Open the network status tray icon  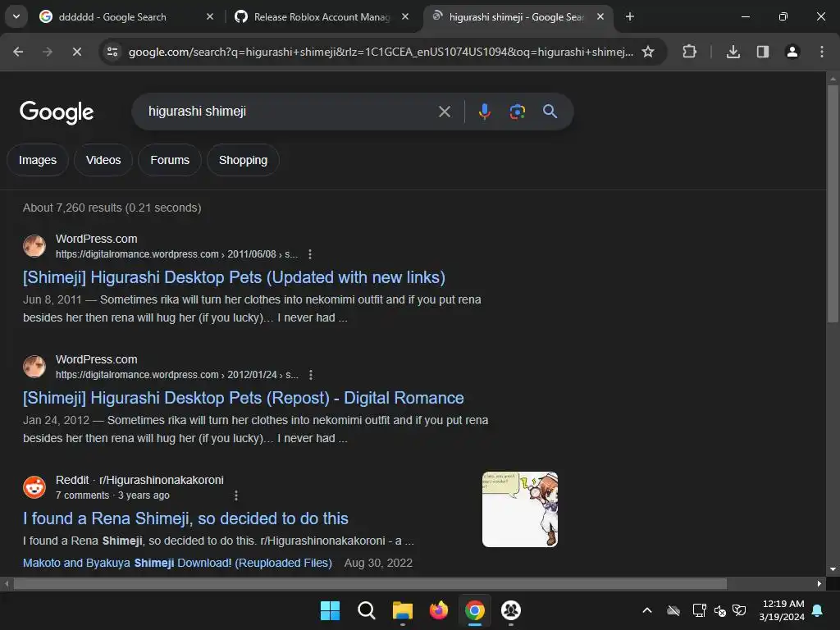click(699, 610)
